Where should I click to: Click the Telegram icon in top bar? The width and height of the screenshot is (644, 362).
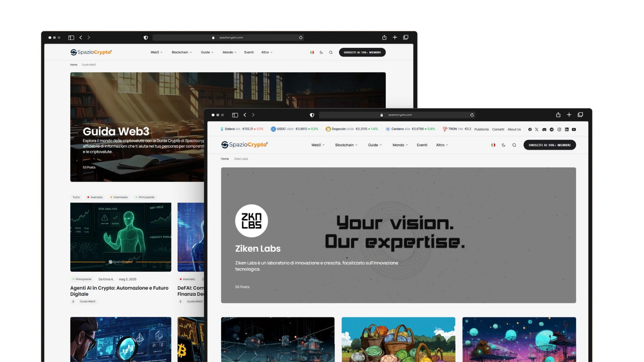(x=552, y=129)
